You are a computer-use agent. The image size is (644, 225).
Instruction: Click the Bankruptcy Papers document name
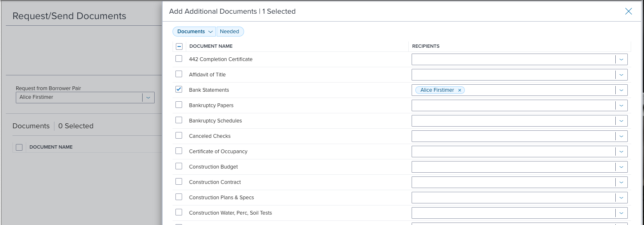(211, 105)
